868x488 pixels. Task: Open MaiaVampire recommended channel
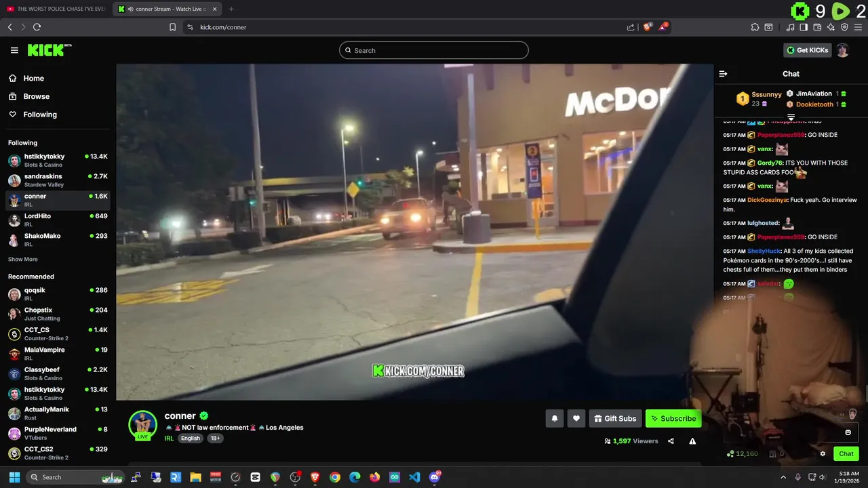[58, 354]
